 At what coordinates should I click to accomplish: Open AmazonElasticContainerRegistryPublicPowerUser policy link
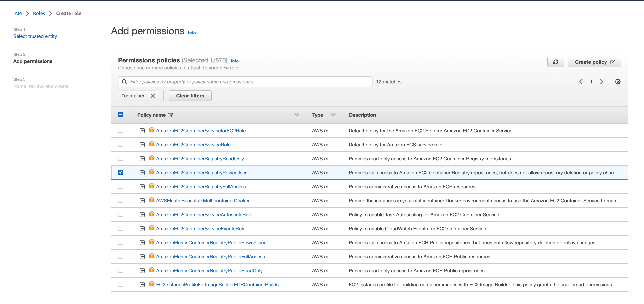tap(211, 243)
